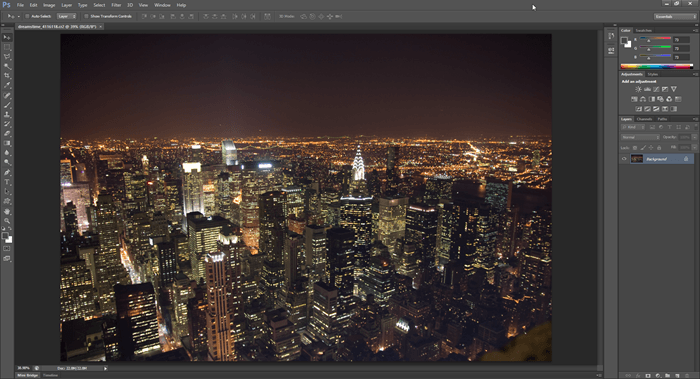Select the Move tool in the toolbox
The image size is (700, 379).
pos(7,37)
